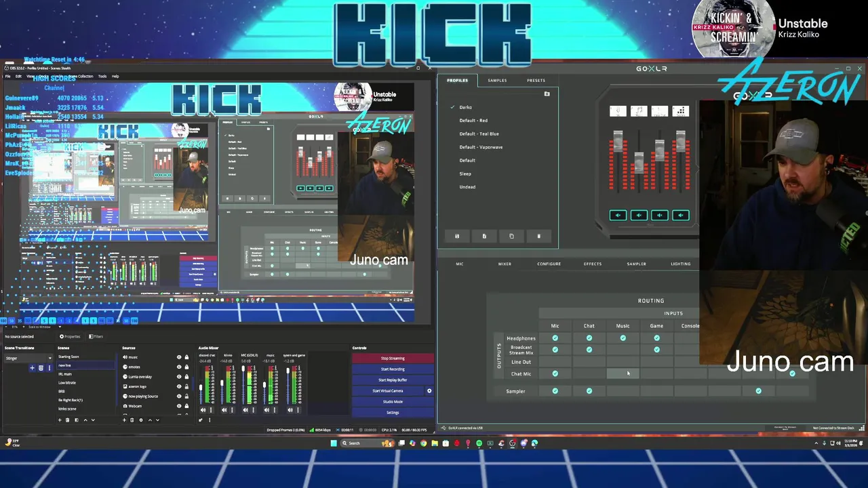Viewport: 868px width, 488px height.
Task: Uncheck Mic to Chat Mic routing
Action: point(555,373)
